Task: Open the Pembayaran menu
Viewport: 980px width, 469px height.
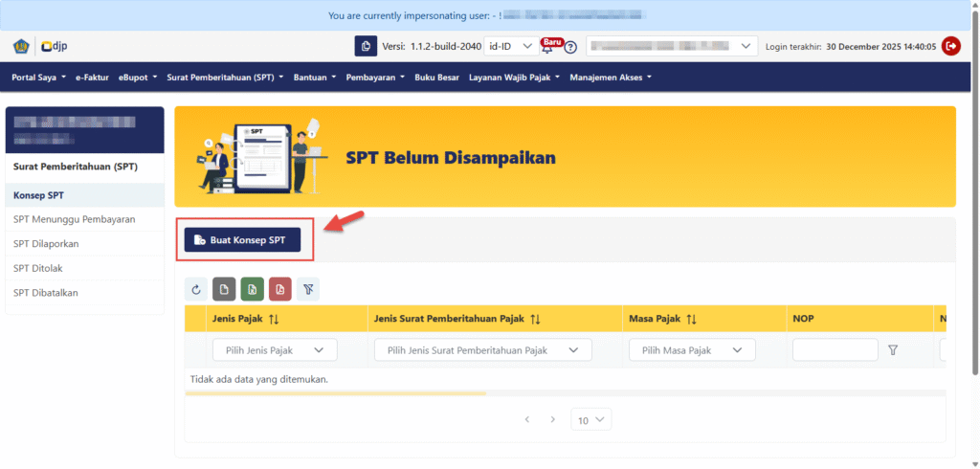Action: 374,78
